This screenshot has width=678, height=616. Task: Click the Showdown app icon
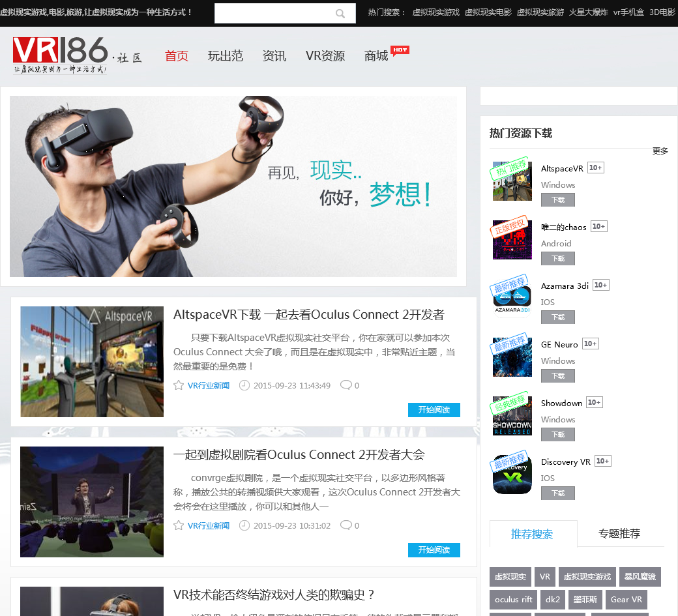[512, 416]
